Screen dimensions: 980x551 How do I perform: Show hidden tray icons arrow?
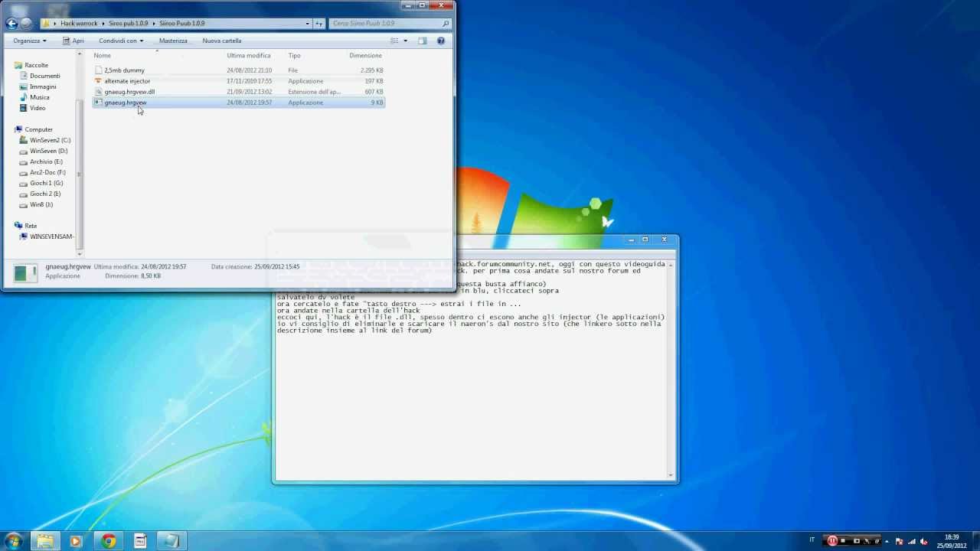pos(888,541)
